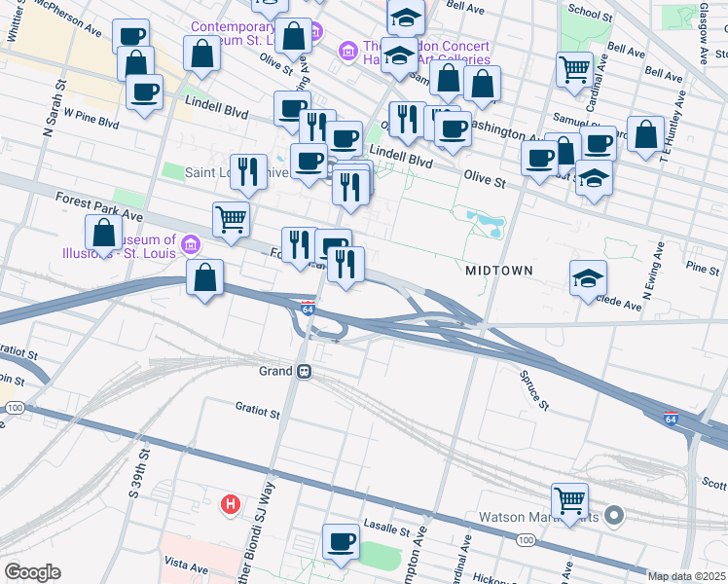Screen dimensions: 728x584
Task: Select the Spruce St street label
Action: coord(534,390)
